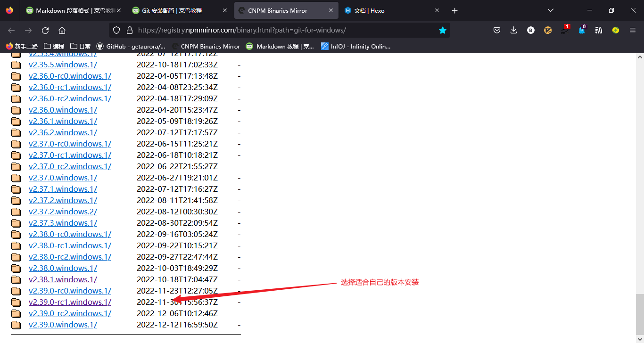This screenshot has height=343, width=644.
Task: Open InfOJ Infinity Online bookmark
Action: [356, 46]
